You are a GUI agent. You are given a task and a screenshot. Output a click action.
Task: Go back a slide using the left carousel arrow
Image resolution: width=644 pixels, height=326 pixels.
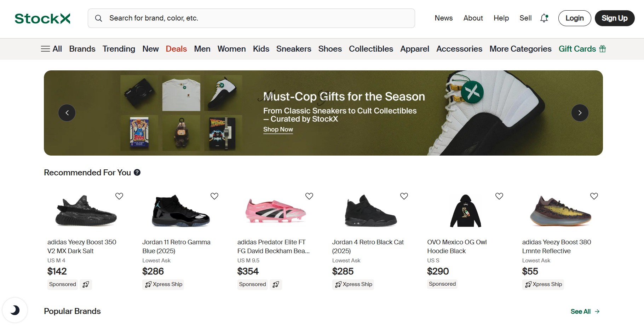(x=67, y=113)
